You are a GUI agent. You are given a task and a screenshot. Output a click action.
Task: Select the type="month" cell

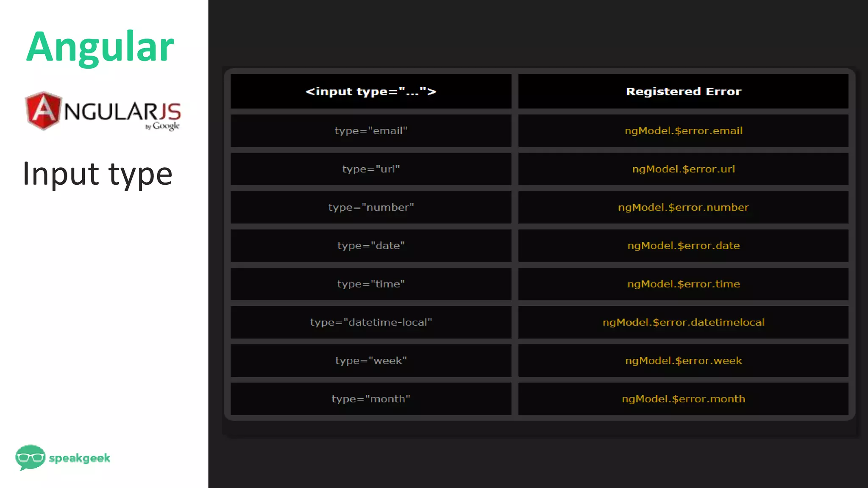click(371, 399)
